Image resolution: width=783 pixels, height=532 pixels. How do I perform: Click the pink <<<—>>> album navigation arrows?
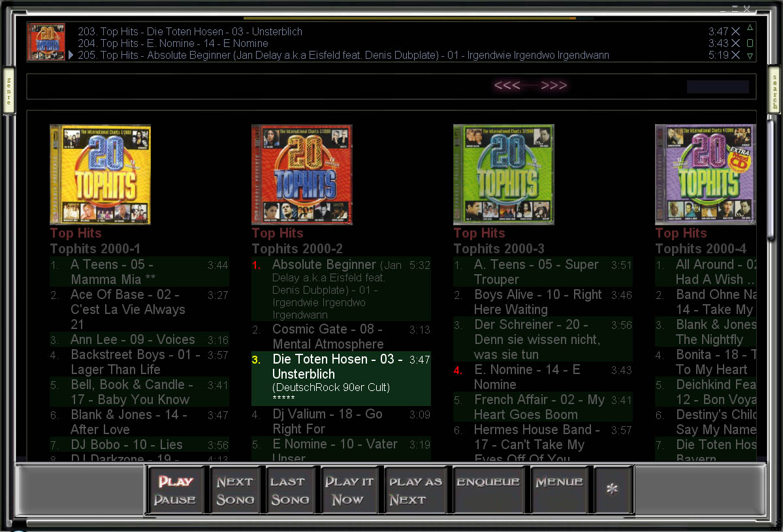point(530,86)
